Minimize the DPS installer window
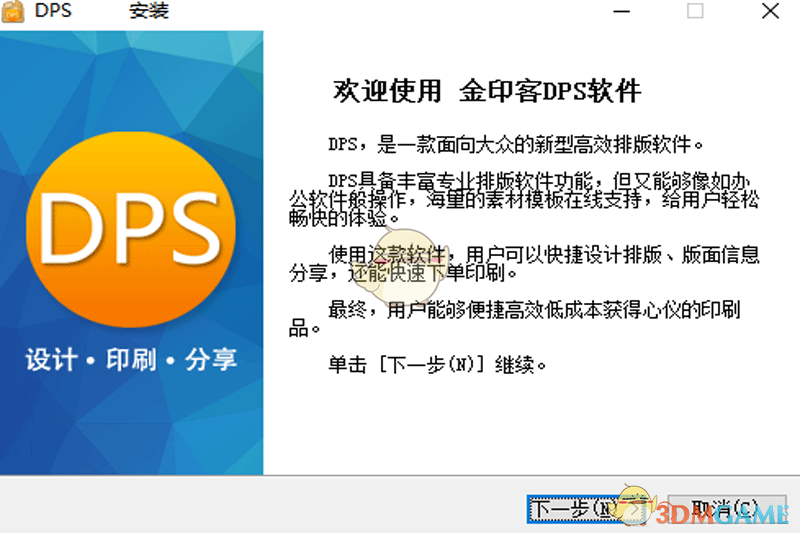 (x=621, y=11)
